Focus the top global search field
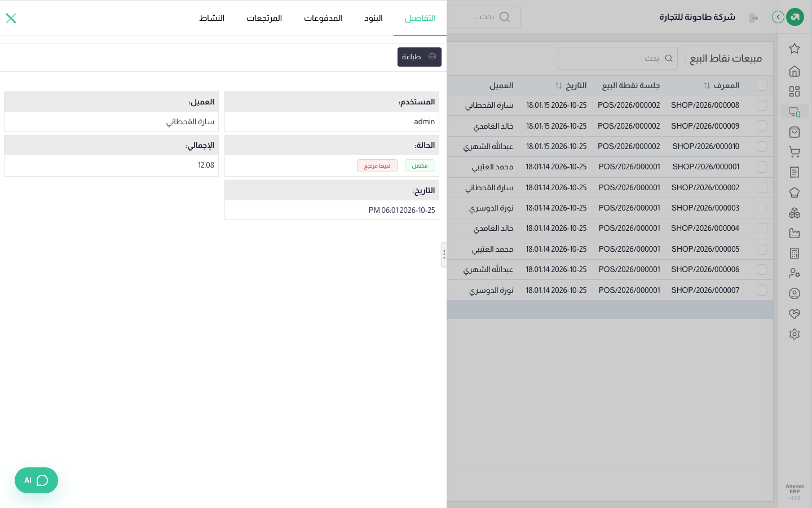 coord(484,17)
